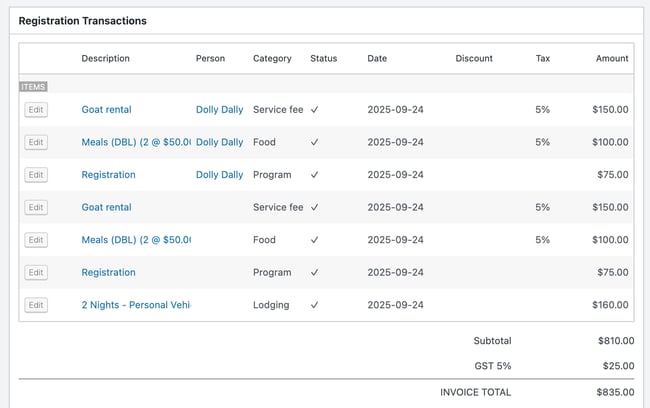
Task: Select the Date column header
Action: pyautogui.click(x=378, y=58)
